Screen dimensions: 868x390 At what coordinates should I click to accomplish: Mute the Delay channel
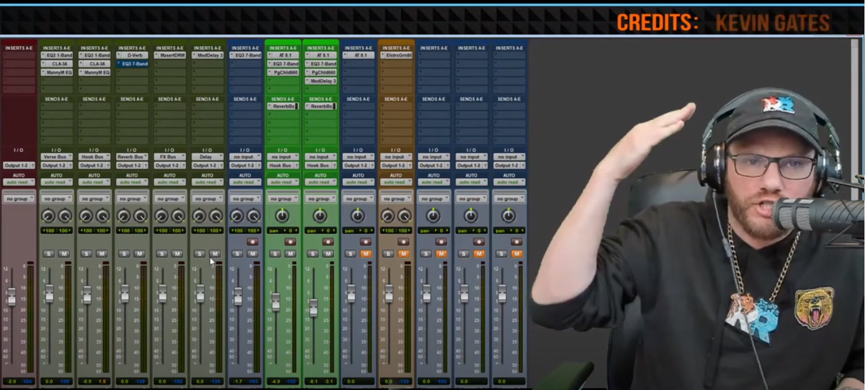click(x=215, y=254)
